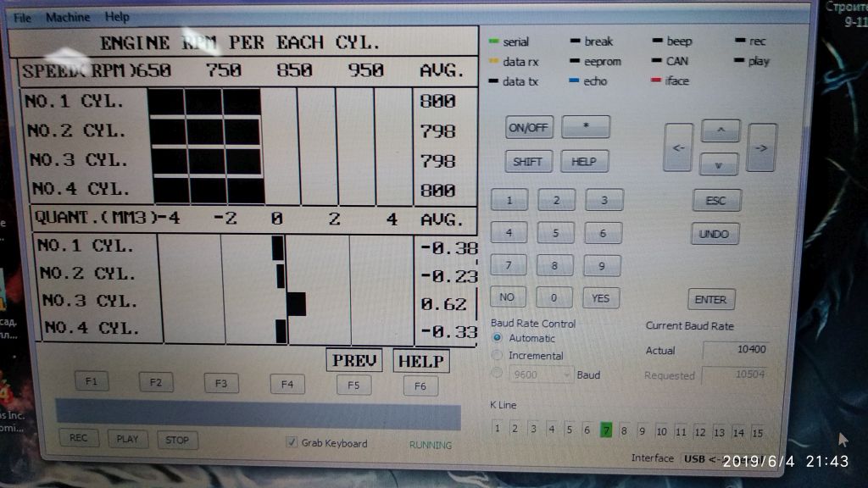The height and width of the screenshot is (488, 868).
Task: Select K Line number 15
Action: click(x=757, y=432)
